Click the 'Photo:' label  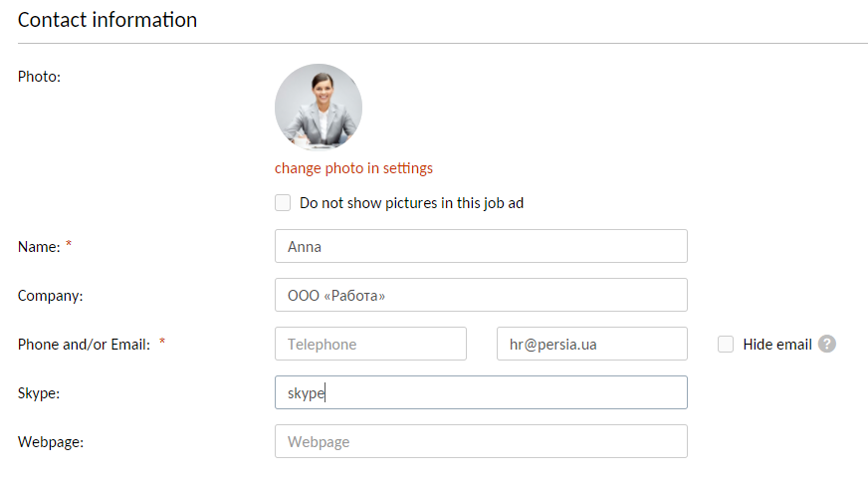tap(40, 76)
